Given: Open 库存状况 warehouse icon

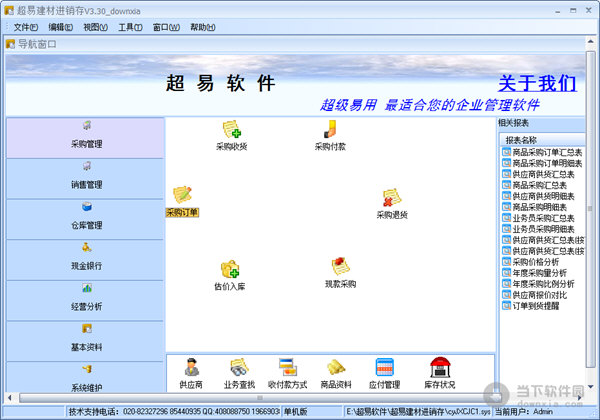Looking at the screenshot, I should 440,367.
